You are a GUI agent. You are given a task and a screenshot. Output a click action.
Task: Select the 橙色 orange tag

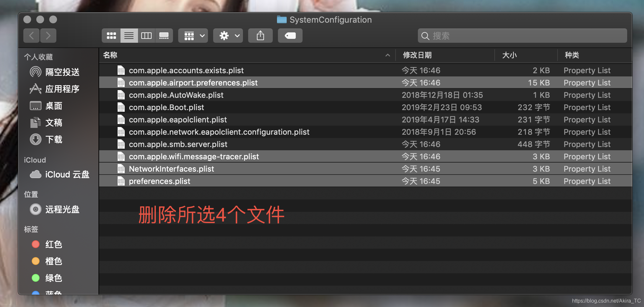pyautogui.click(x=47, y=261)
